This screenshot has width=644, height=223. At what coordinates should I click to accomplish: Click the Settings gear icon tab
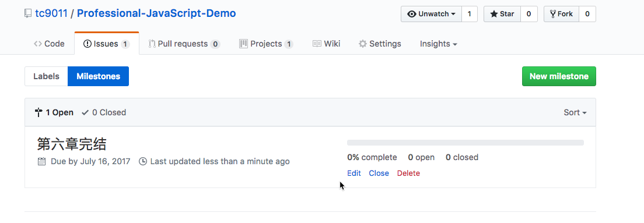363,44
